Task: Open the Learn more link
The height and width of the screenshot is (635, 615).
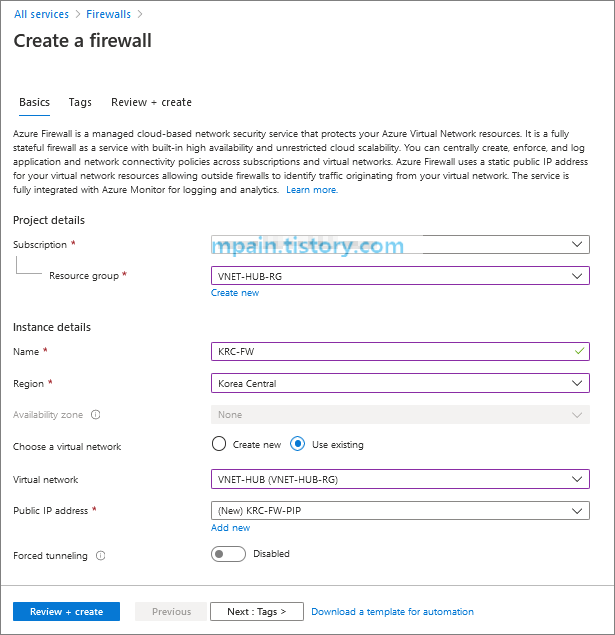Action: 312,190
